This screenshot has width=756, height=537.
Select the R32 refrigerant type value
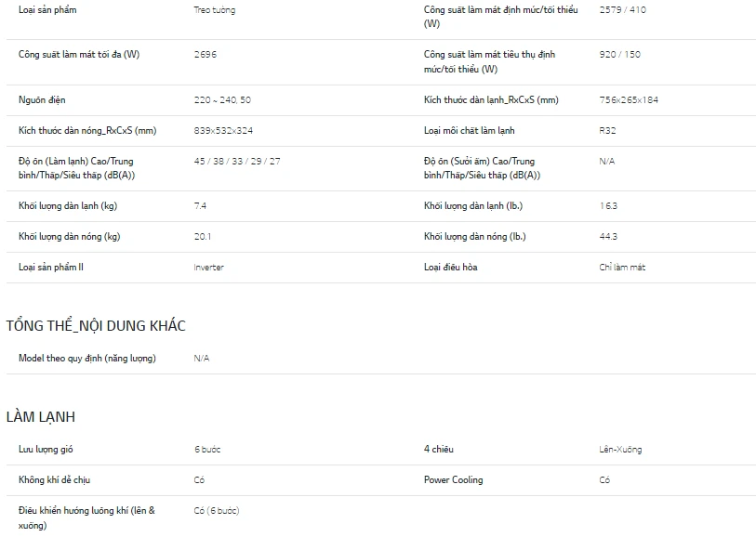point(608,131)
